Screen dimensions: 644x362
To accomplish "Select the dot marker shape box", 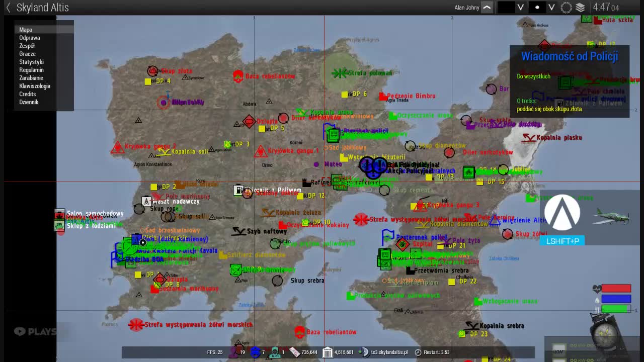I will coord(537,8).
